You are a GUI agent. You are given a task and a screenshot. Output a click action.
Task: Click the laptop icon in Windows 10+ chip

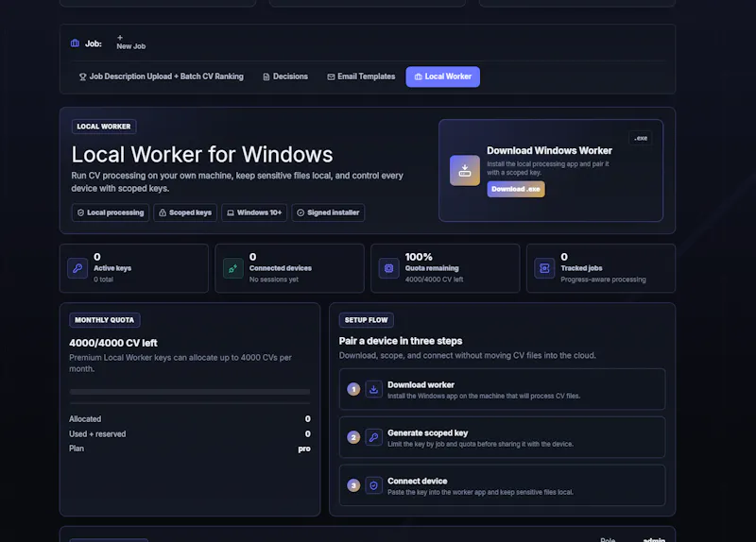[x=231, y=213]
